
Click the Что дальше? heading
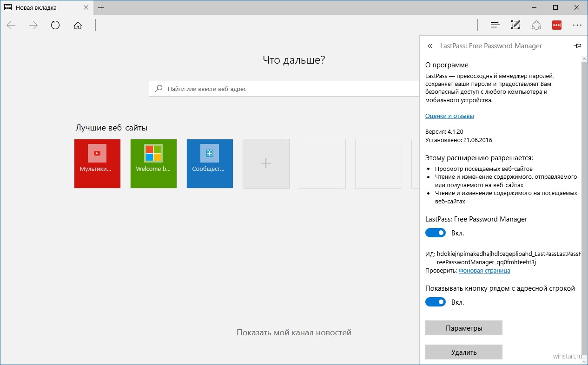(x=294, y=59)
